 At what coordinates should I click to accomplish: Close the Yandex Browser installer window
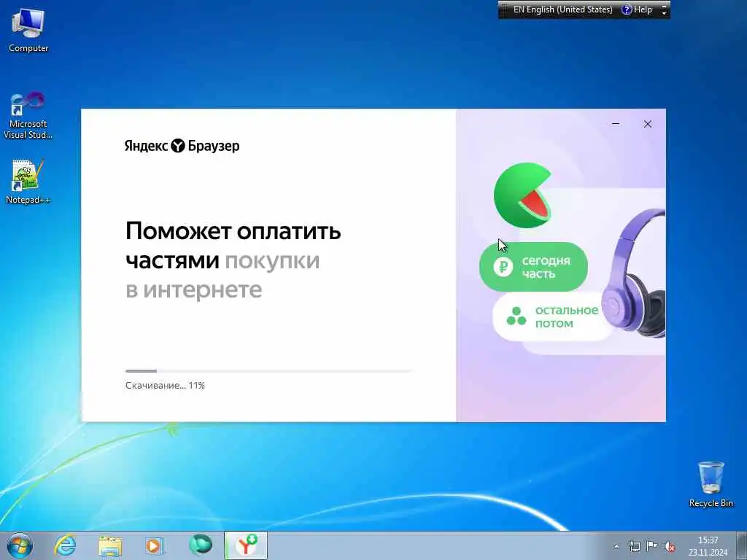(648, 124)
